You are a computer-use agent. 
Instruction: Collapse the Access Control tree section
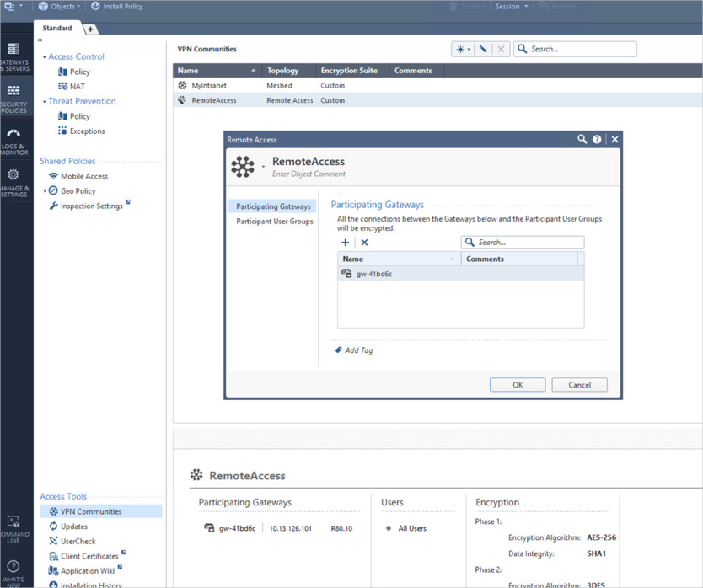point(44,57)
